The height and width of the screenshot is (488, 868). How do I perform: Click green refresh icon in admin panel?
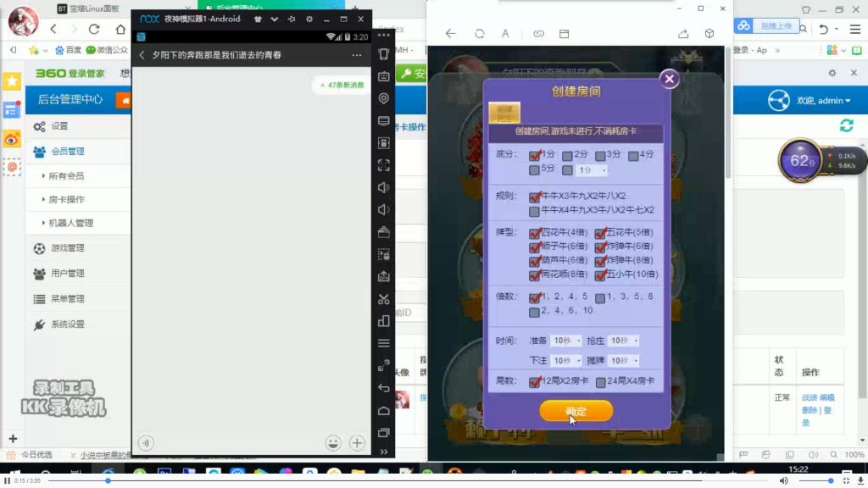click(847, 125)
